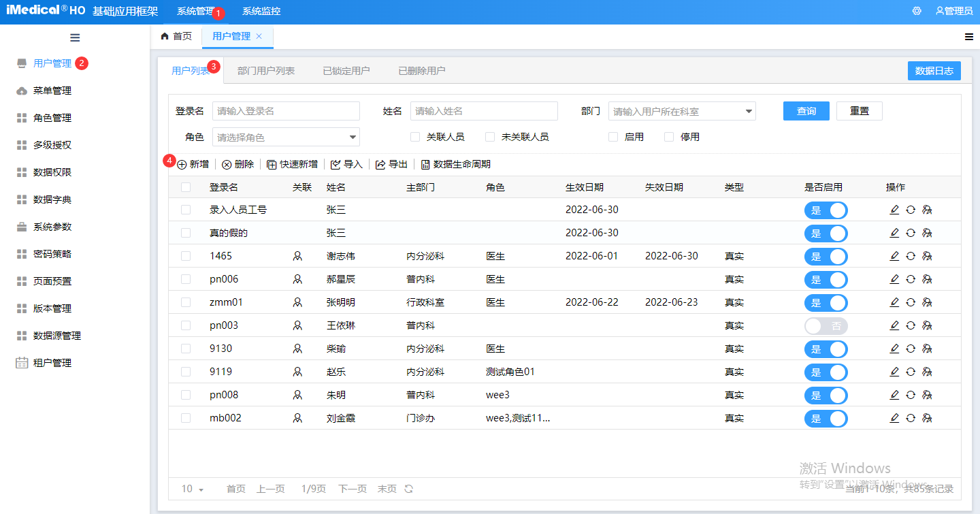Click the linked-person icon for 谢志伟
980x514 pixels.
[297, 256]
